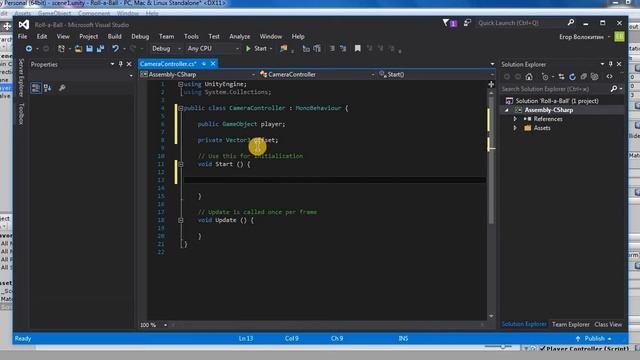Toggle auto-hide pin on Properties panel

coord(120,64)
